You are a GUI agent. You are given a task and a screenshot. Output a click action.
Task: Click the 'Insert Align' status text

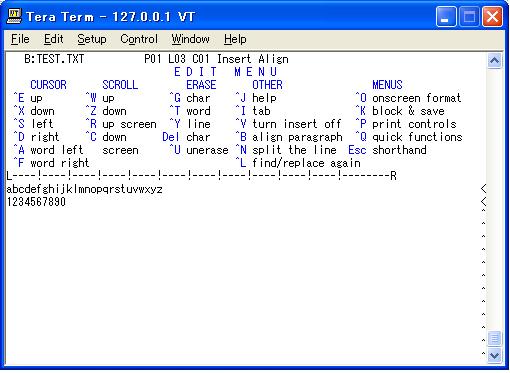pos(253,59)
